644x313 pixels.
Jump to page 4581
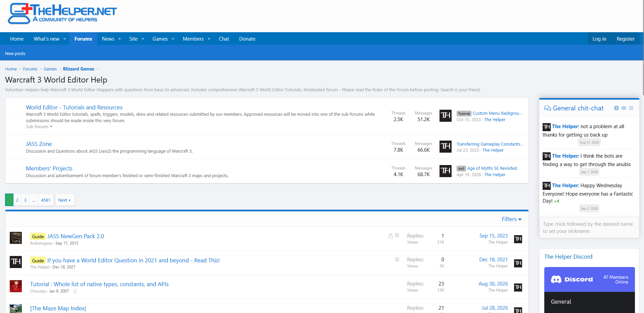46,200
